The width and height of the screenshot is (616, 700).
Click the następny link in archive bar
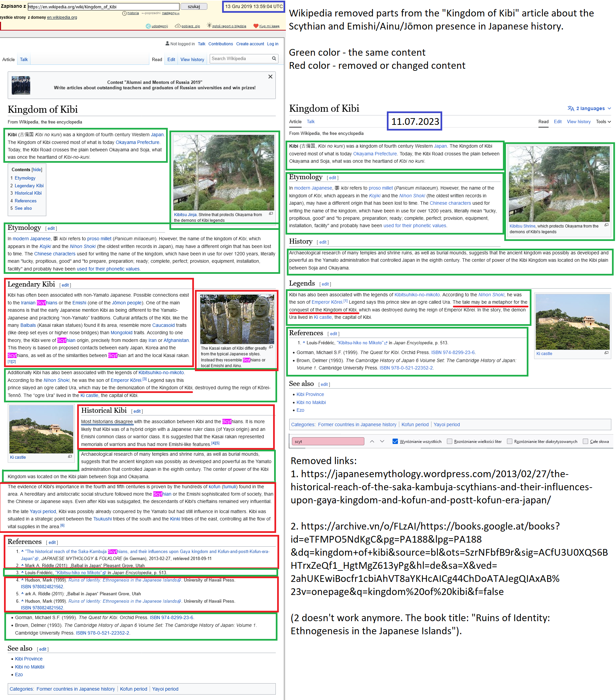pyautogui.click(x=170, y=13)
